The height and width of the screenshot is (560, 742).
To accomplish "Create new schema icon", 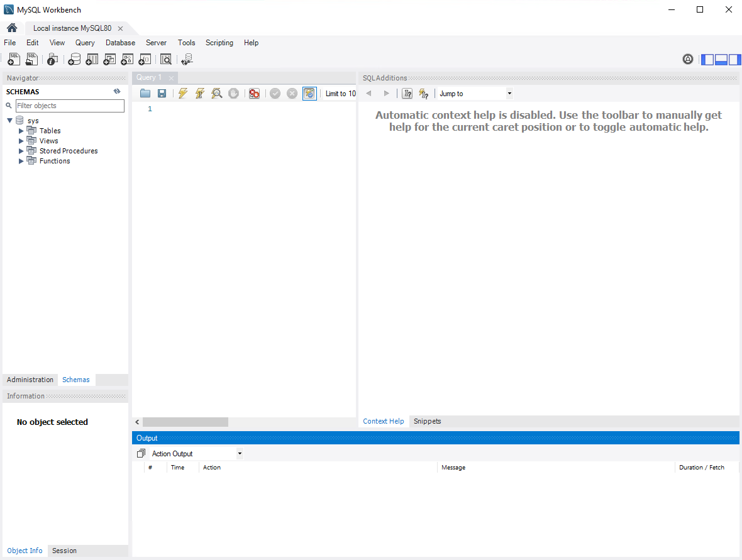I will click(x=74, y=59).
